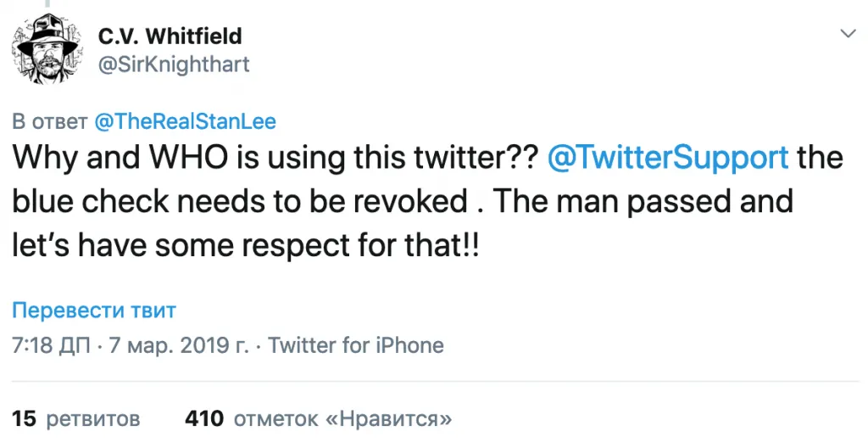This screenshot has height=448, width=868.
Task: Click the 7:18 ДП timestamp
Action: click(53, 345)
